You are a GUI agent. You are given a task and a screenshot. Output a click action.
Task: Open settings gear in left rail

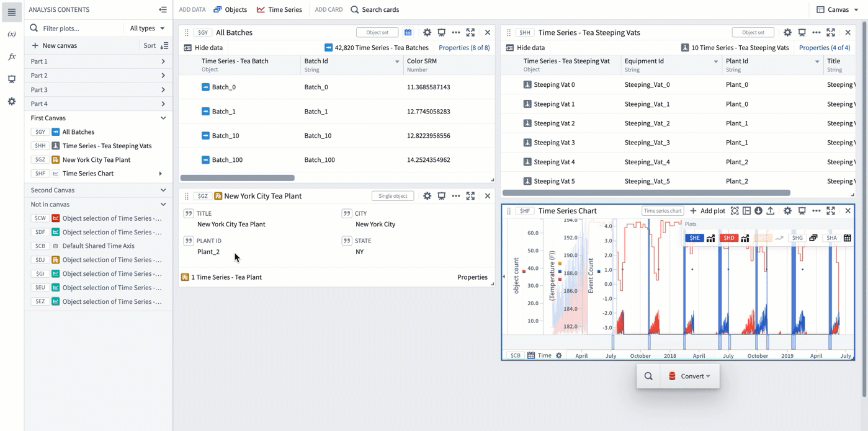(x=12, y=101)
